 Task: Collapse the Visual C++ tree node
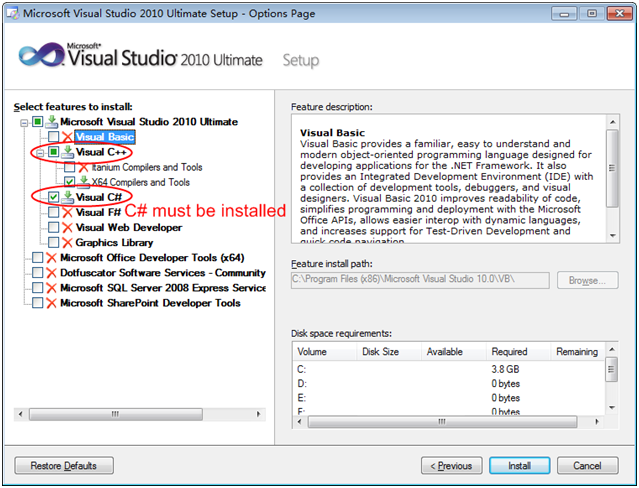pyautogui.click(x=40, y=153)
